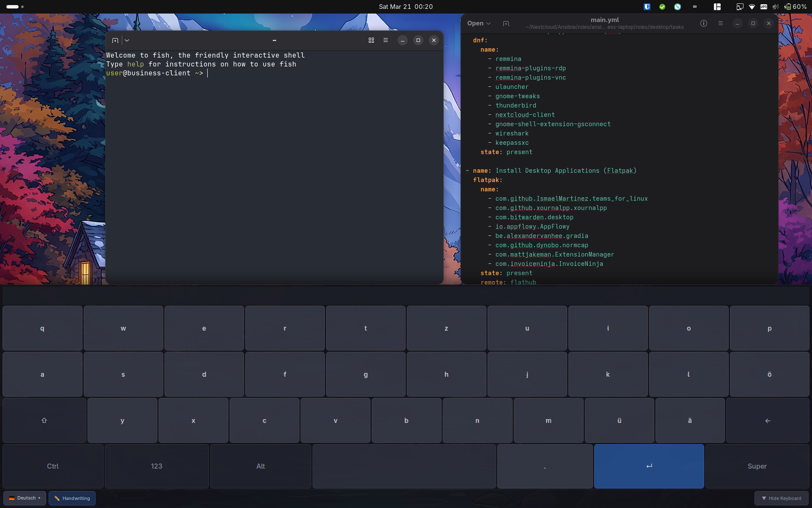This screenshot has height=508, width=812.
Task: Switch to Handwriting input mode
Action: tap(72, 498)
